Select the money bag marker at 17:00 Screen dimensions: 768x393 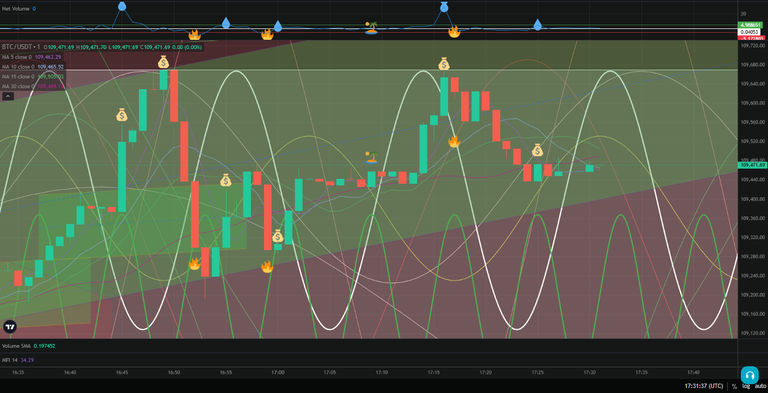pyautogui.click(x=278, y=237)
